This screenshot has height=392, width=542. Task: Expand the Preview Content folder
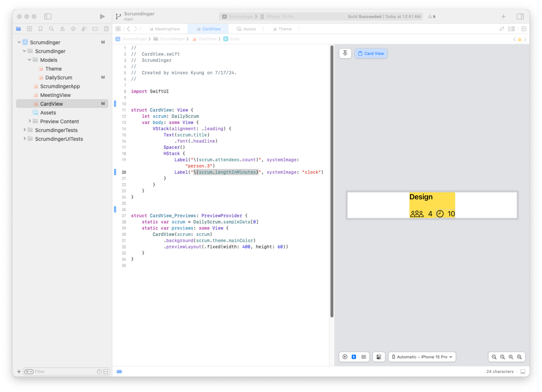coord(30,121)
